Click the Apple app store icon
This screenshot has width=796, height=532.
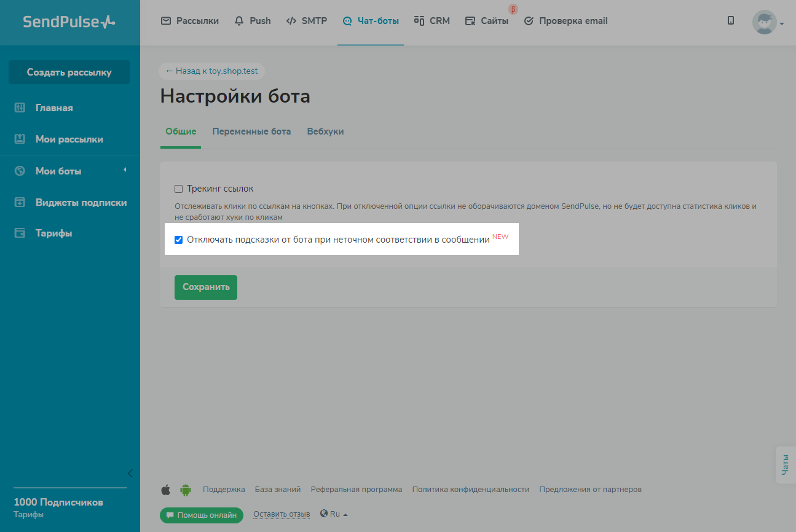click(165, 490)
